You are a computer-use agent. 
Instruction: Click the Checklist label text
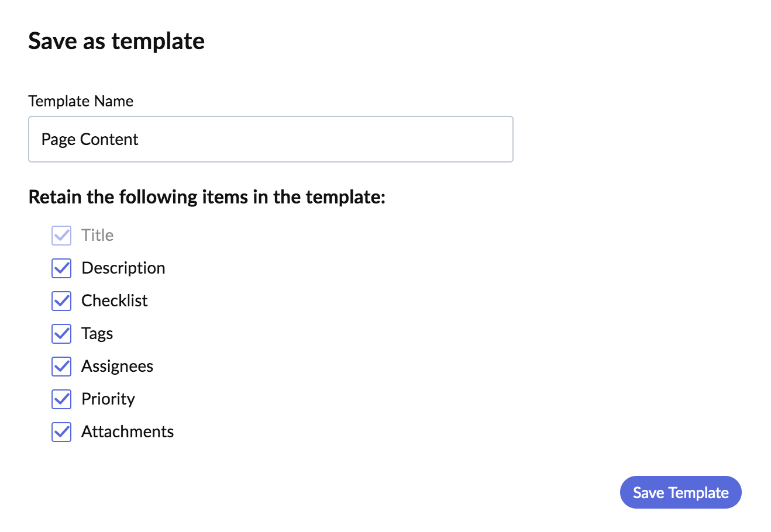click(115, 300)
